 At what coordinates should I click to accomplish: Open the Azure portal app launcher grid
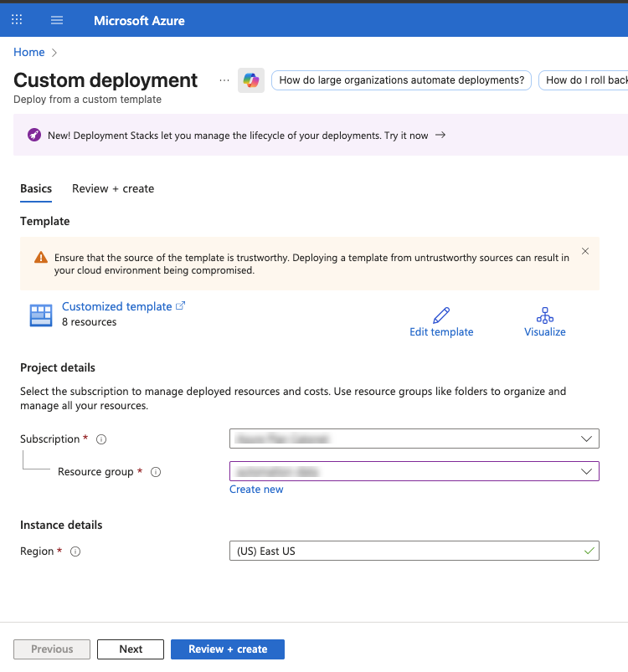pos(16,19)
